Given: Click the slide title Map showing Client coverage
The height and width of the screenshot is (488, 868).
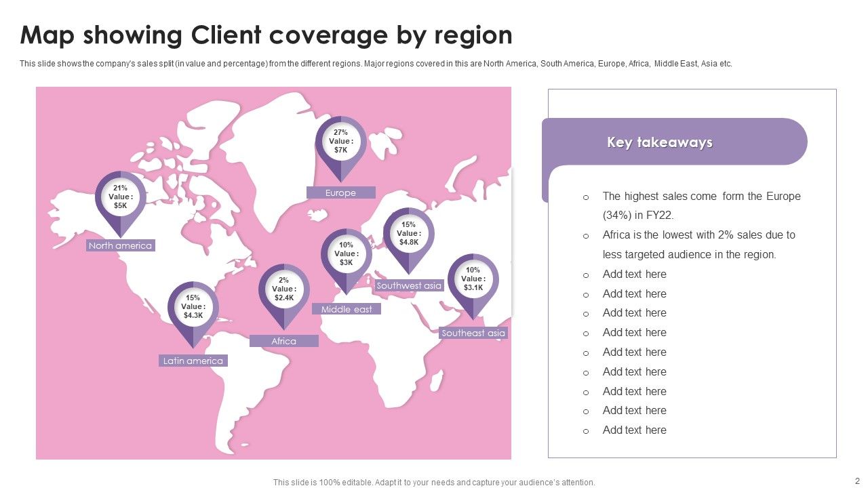Looking at the screenshot, I should [x=266, y=35].
